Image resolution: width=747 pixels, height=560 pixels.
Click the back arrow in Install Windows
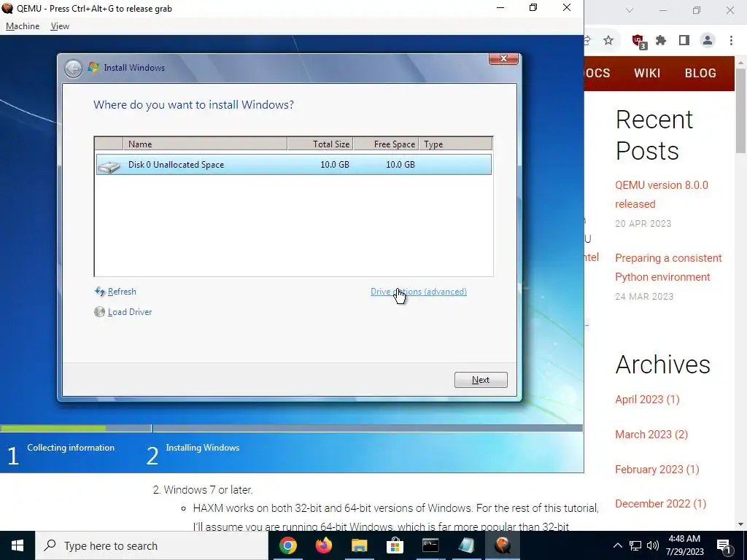tap(74, 69)
